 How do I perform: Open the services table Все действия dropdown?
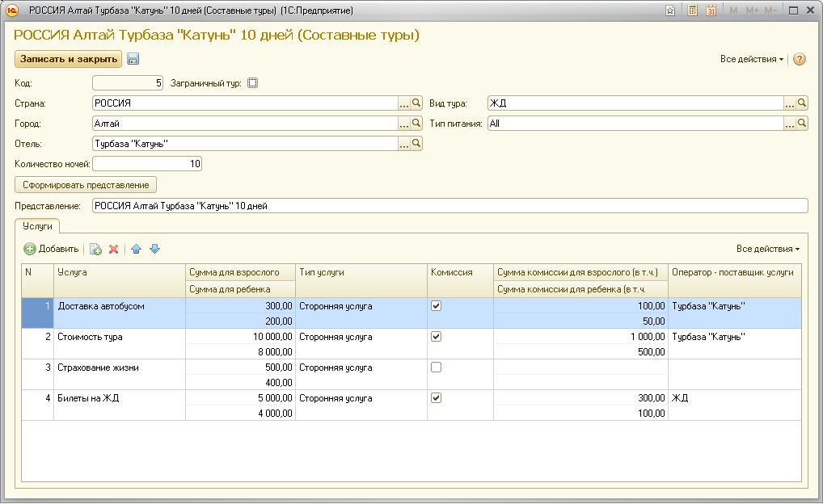(x=768, y=249)
